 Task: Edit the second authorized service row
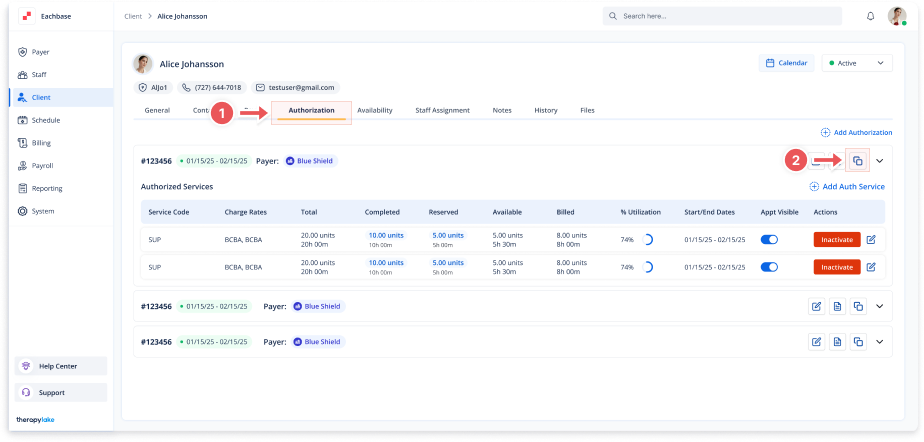pyautogui.click(x=871, y=267)
